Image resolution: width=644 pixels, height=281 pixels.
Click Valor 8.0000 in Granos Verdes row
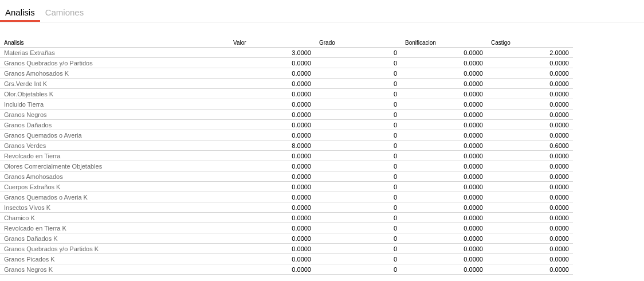pos(301,146)
